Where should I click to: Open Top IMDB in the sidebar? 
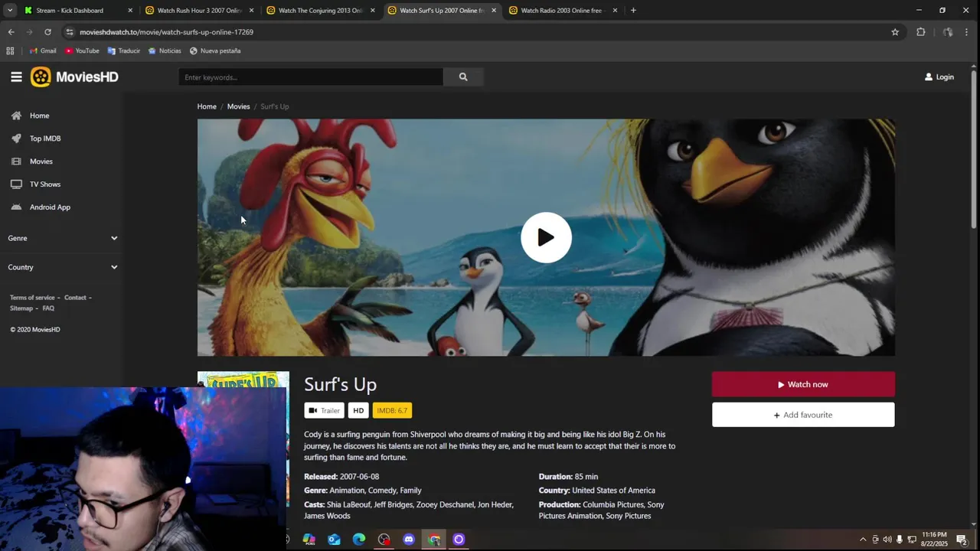[45, 139]
